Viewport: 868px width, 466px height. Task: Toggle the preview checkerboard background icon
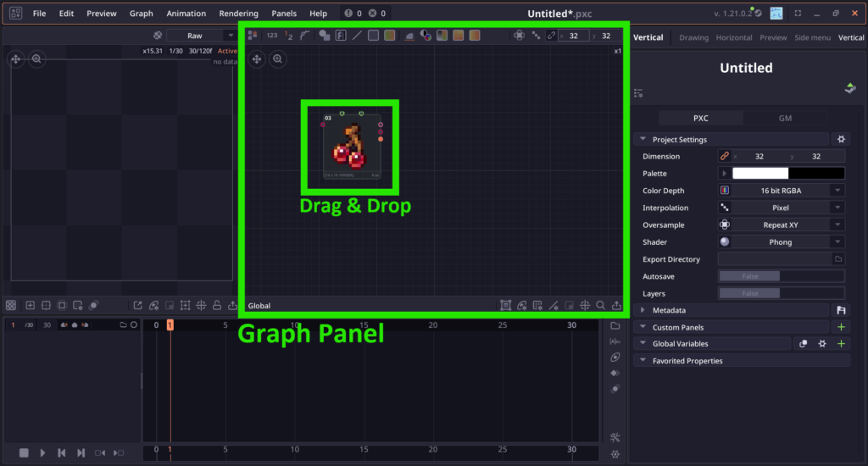(x=11, y=306)
